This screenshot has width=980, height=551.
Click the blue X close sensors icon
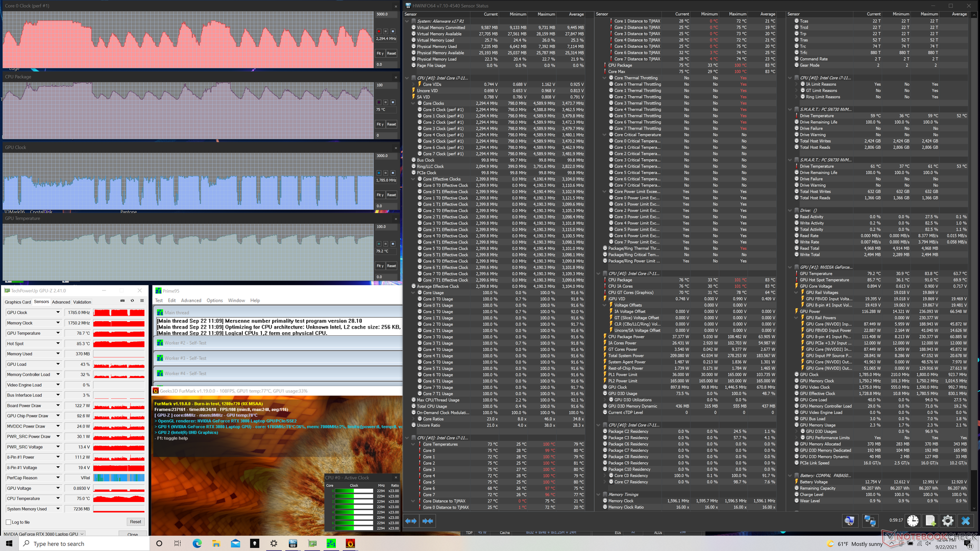965,520
